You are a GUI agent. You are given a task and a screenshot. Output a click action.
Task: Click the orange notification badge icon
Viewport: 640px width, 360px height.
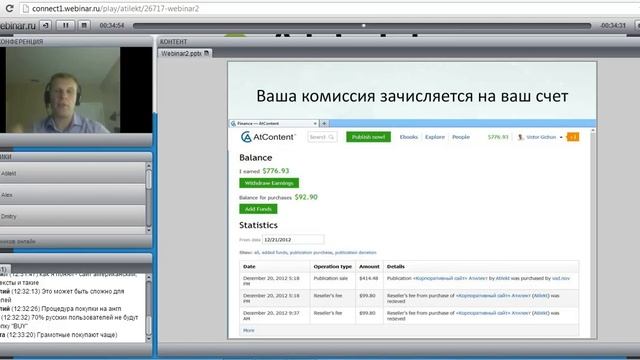point(573,137)
